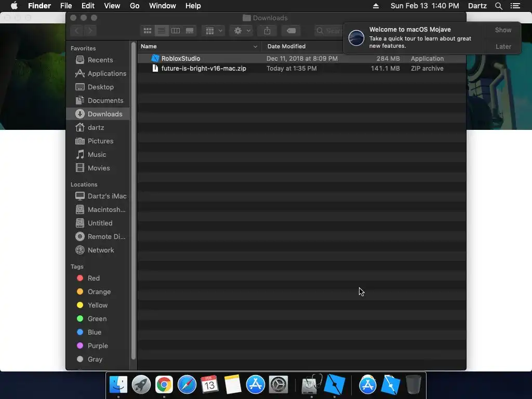Switch Finder to gallery view

(x=190, y=31)
